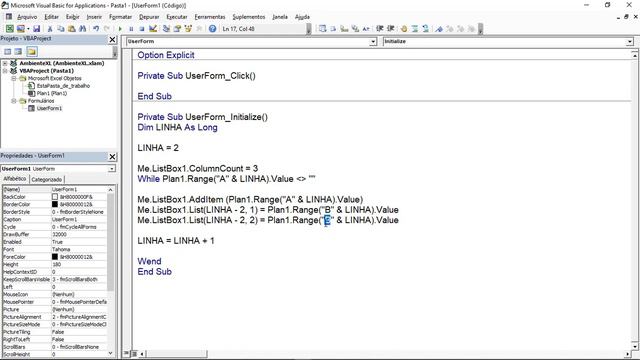Click the Parameter Info toolbar icon
The width and height of the screenshot is (640, 360).
coord(355,29)
